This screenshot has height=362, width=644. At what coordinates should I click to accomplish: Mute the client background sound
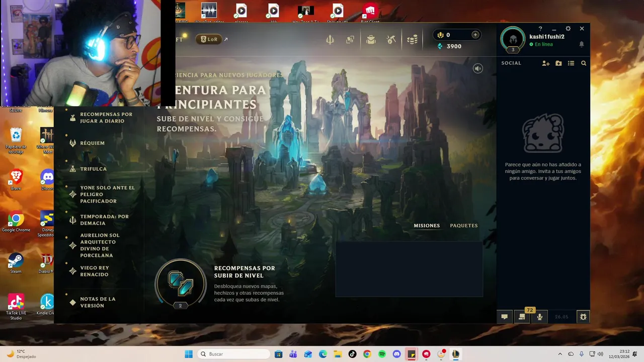click(478, 68)
